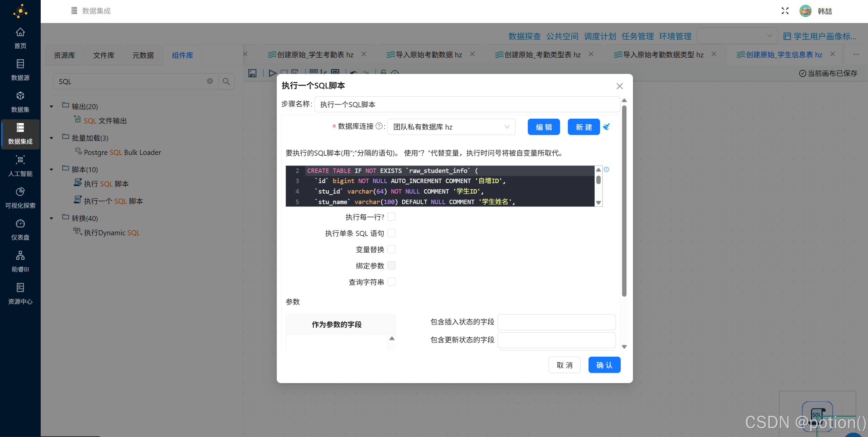The height and width of the screenshot is (437, 868).
Task: Click the info icon beside the SQL editor
Action: (606, 169)
